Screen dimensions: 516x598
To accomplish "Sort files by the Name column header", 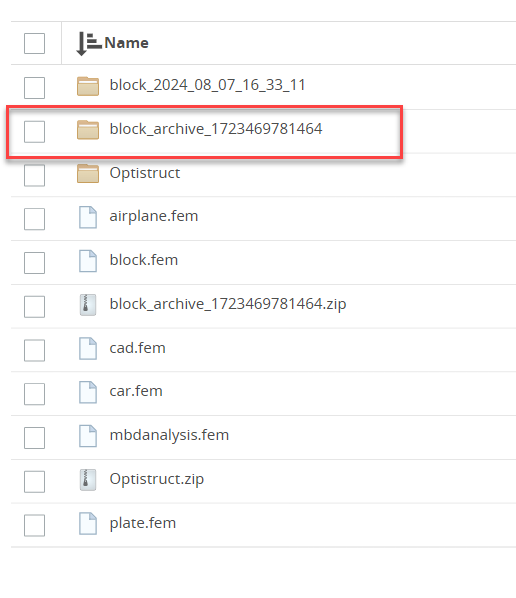I will pos(126,43).
